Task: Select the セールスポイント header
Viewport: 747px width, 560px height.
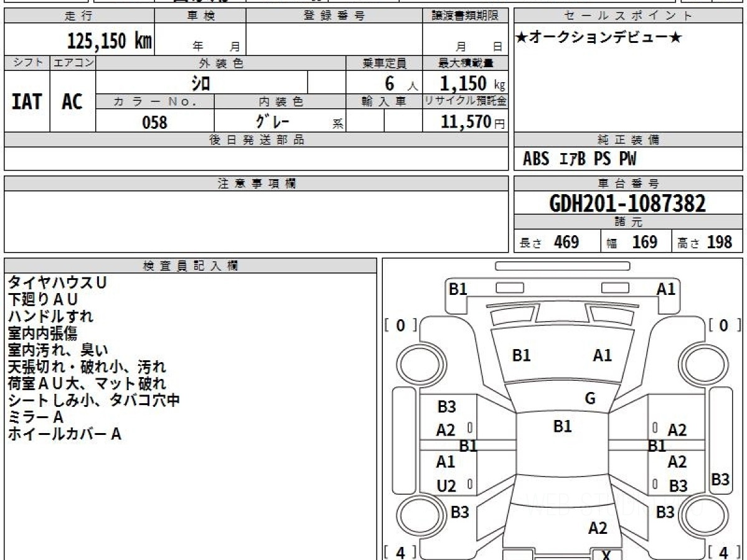Action: (628, 16)
